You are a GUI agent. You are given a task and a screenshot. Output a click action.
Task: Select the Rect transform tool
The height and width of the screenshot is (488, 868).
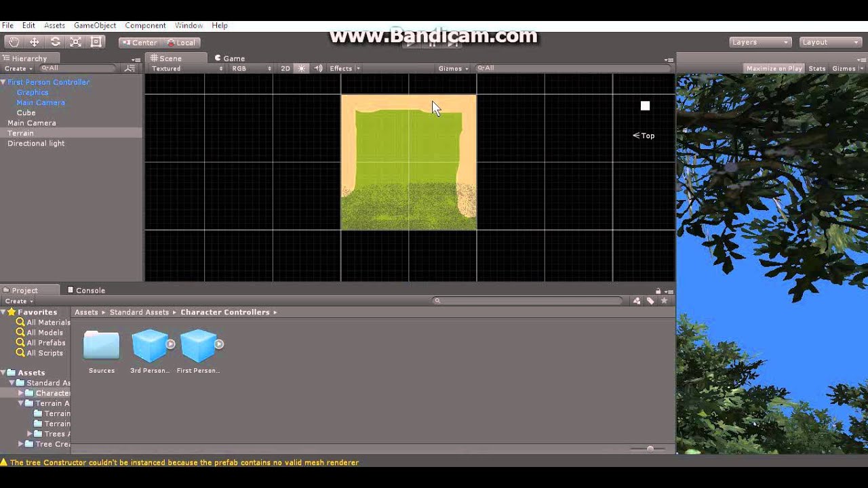point(96,42)
